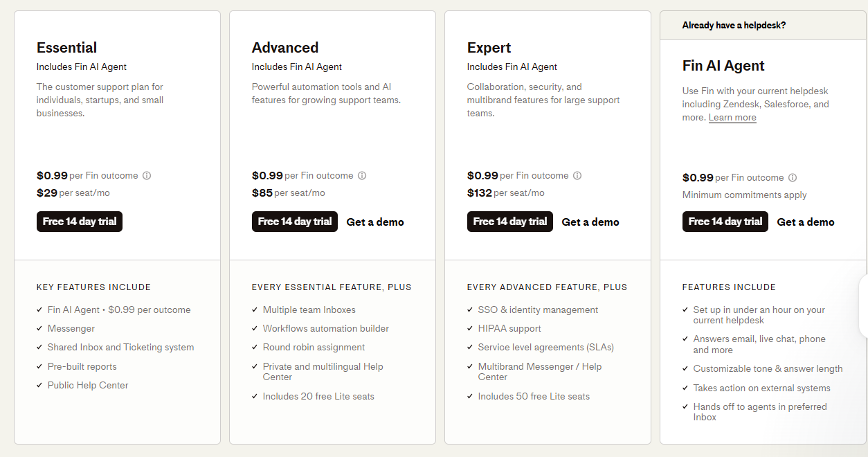Click info icon beside Advanced's Fin outcome price
Screen dimensions: 868x457
point(362,176)
